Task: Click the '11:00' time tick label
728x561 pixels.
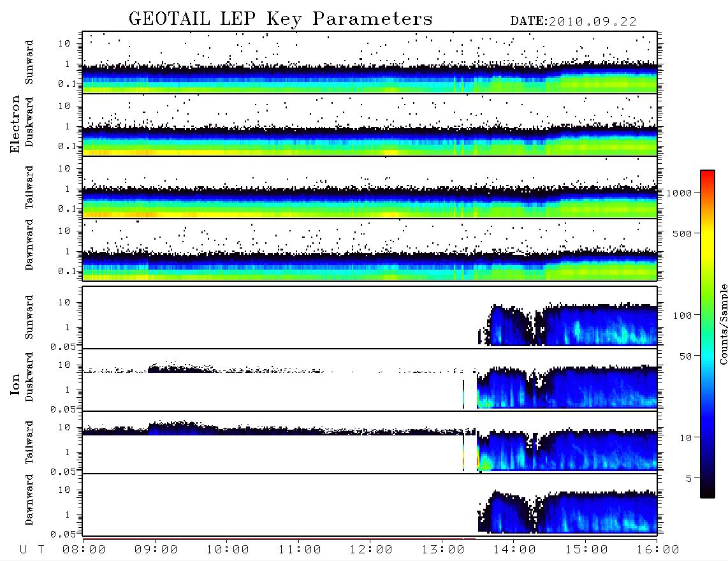Action: 300,550
